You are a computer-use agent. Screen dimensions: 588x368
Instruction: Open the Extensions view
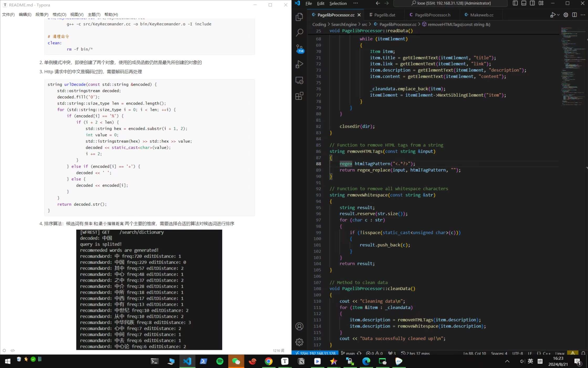(299, 96)
